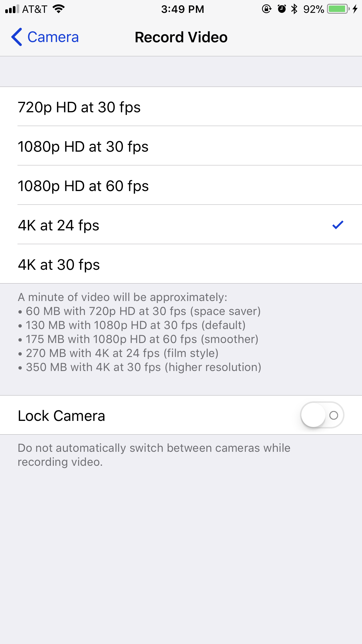
Task: Select 720p HD at 30 fps
Action: pos(181,106)
